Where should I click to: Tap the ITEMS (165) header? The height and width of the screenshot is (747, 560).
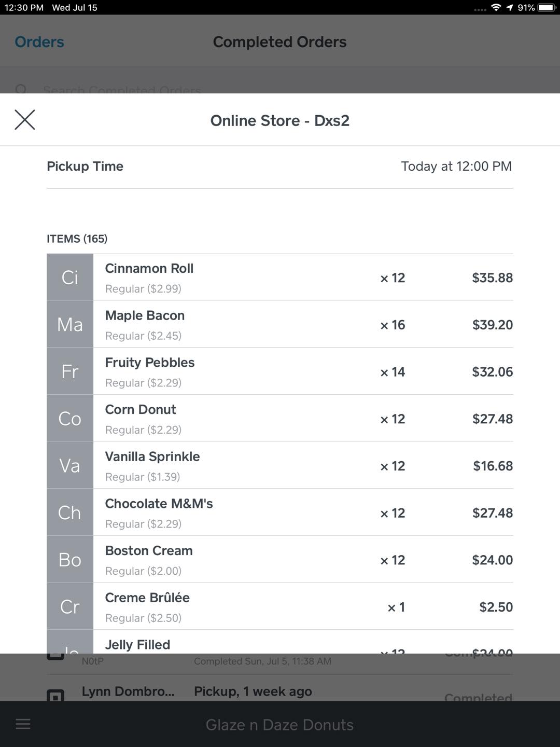click(77, 239)
